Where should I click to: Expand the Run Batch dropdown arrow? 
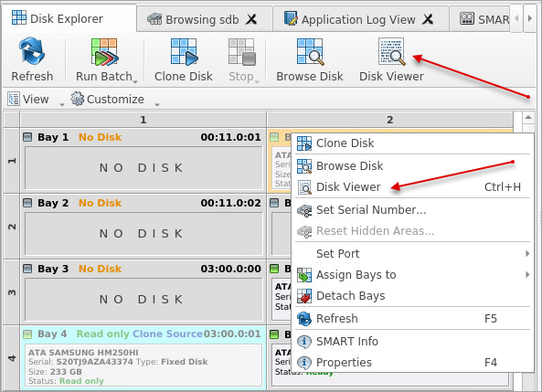tap(135, 81)
